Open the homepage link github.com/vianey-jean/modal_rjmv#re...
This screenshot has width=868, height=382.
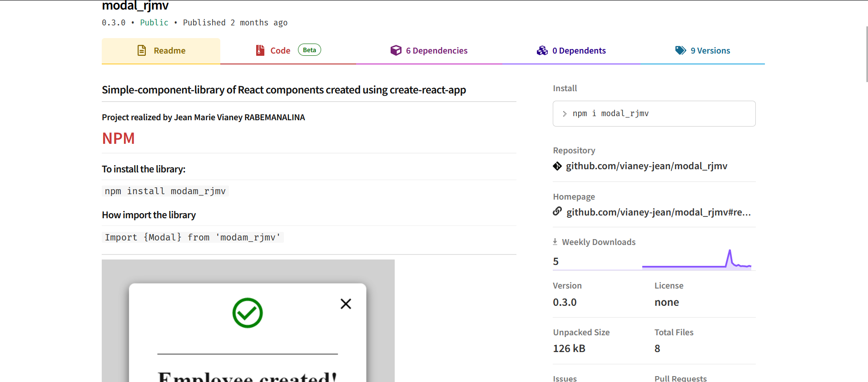[659, 212]
